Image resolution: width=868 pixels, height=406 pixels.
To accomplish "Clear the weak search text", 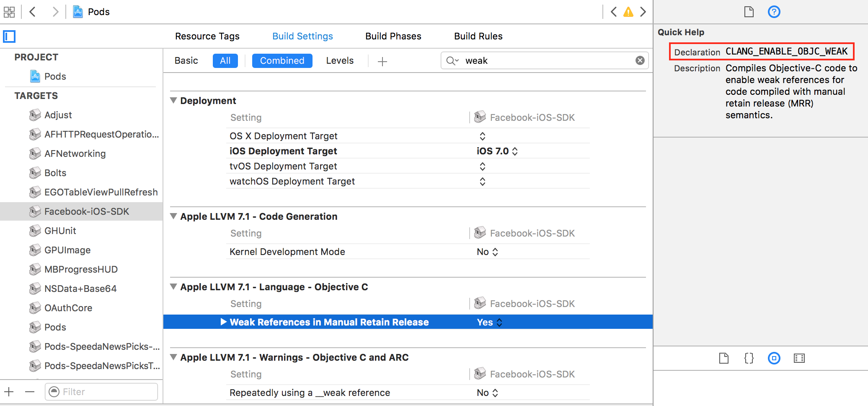I will 640,60.
